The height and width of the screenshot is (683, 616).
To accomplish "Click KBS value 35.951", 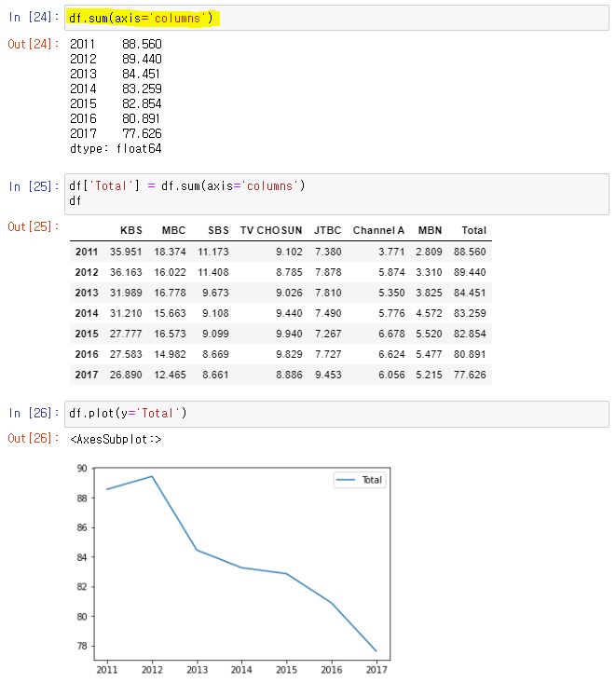I will (126, 252).
